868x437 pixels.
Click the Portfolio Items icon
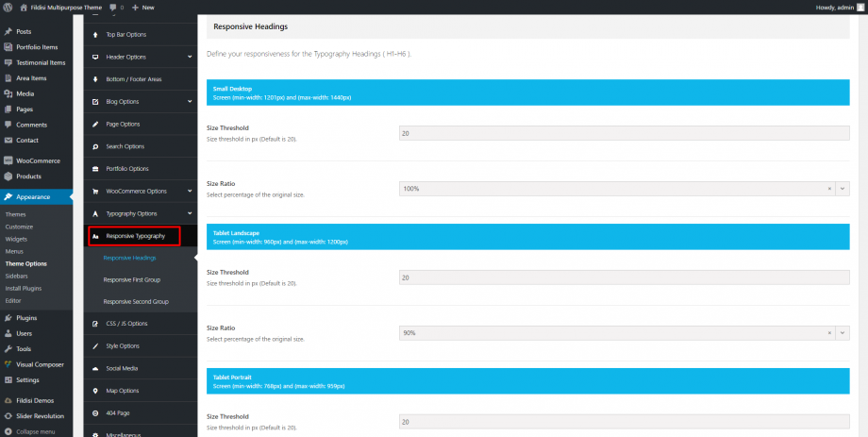pos(8,47)
